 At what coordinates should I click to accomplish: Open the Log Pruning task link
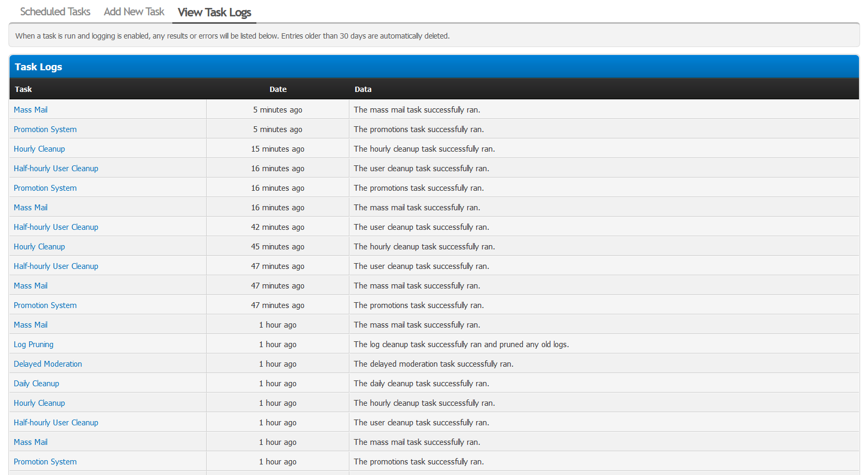[x=33, y=344]
